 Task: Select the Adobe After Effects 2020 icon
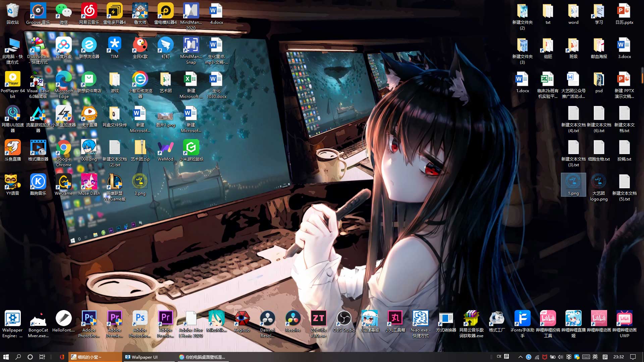coord(191,324)
